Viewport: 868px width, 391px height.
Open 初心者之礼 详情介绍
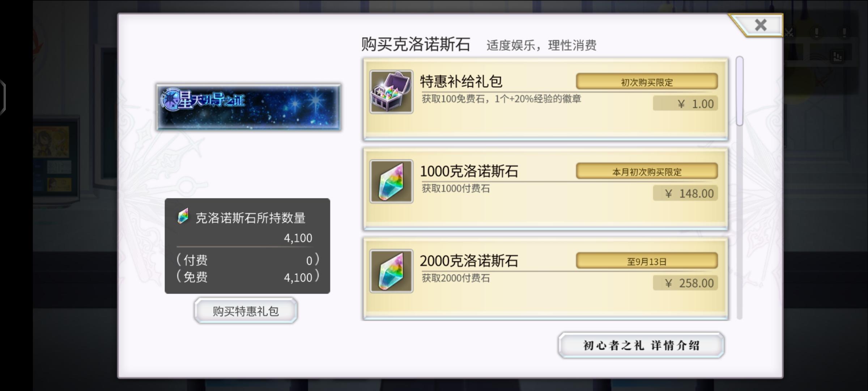[641, 345]
